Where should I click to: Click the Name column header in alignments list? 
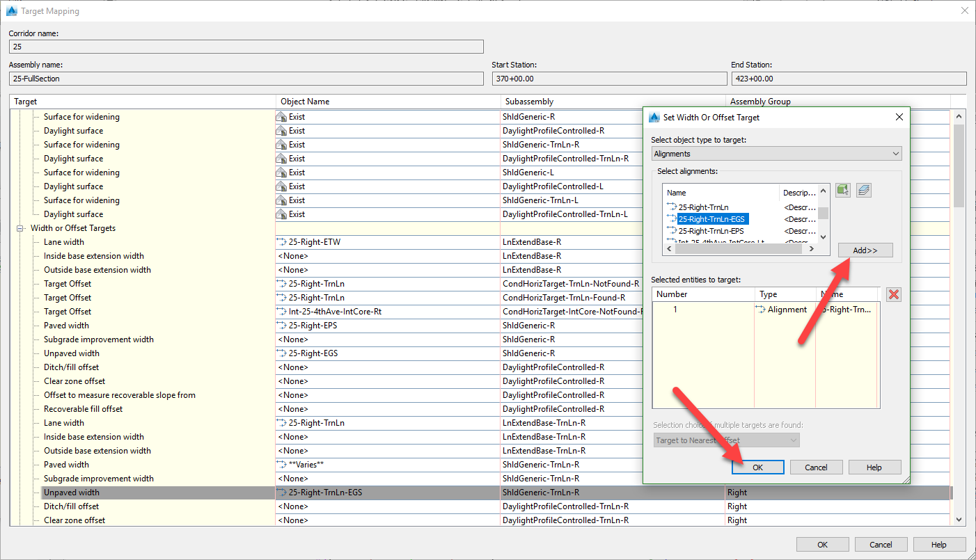tap(721, 193)
